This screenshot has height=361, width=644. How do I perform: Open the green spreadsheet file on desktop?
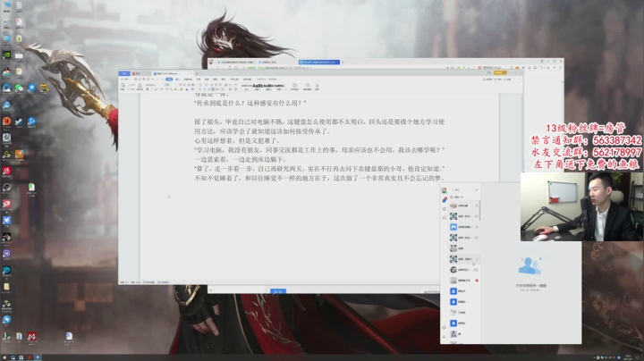[x=31, y=188]
